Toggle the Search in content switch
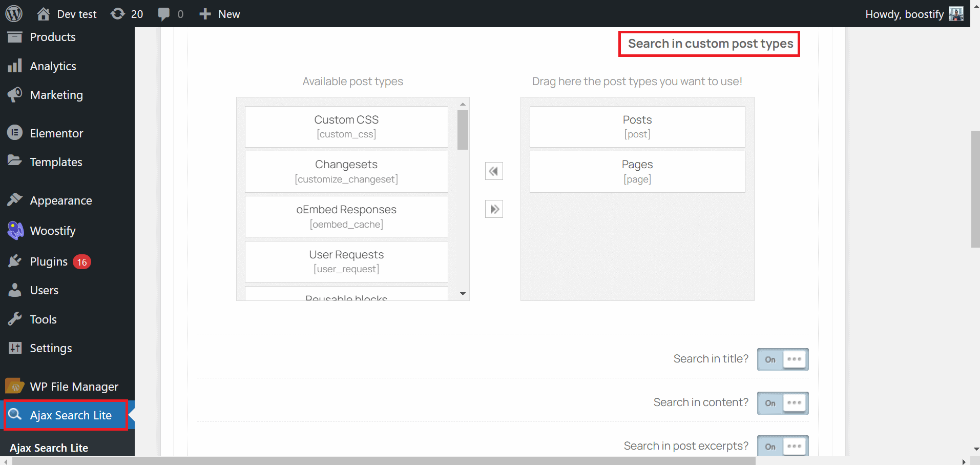Screen dimensions: 980x465 coord(783,403)
